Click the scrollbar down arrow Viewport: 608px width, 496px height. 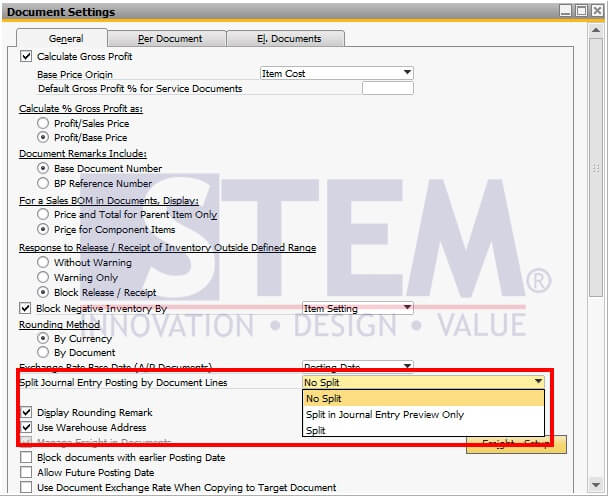click(596, 484)
